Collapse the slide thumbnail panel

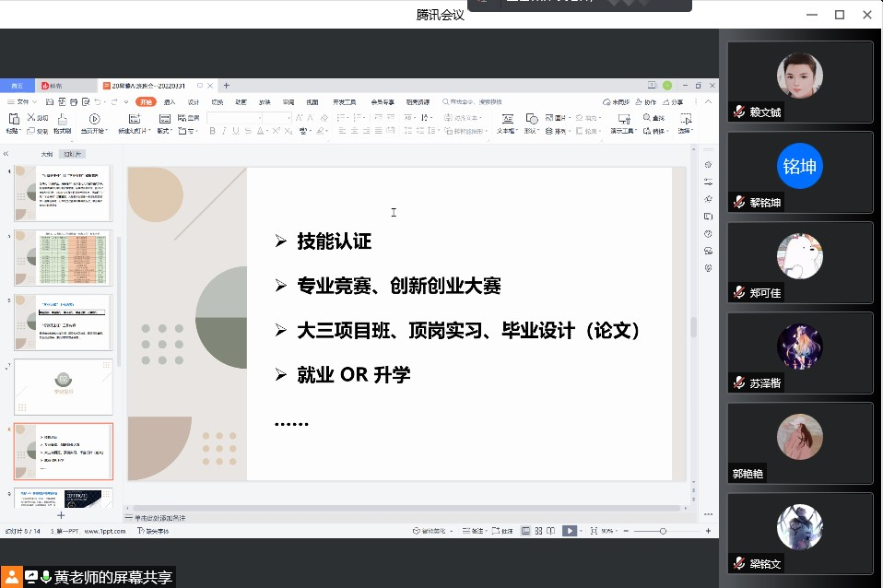pos(6,154)
